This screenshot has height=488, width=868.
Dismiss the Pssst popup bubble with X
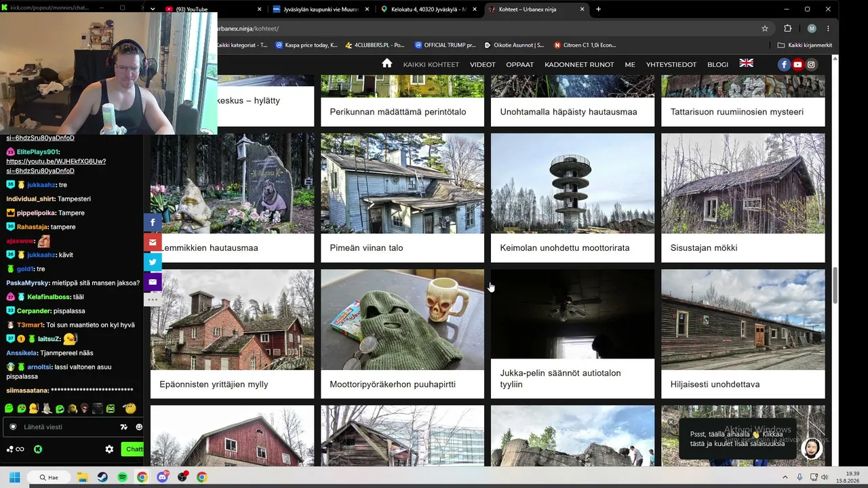click(x=670, y=422)
